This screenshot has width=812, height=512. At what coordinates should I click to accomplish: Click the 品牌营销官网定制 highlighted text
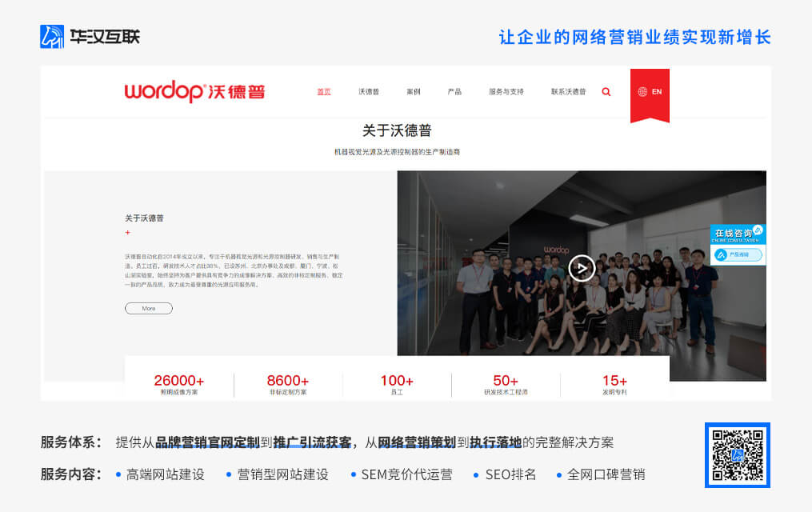[x=207, y=442]
